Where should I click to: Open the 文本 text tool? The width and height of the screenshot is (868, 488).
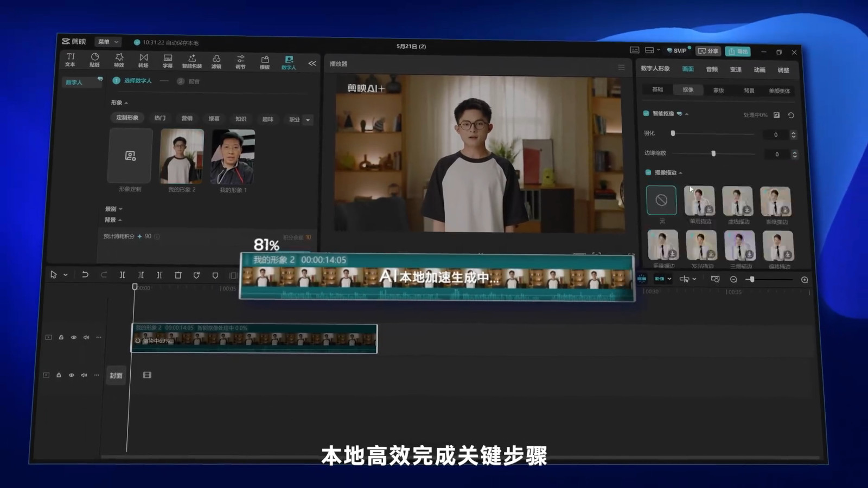70,60
